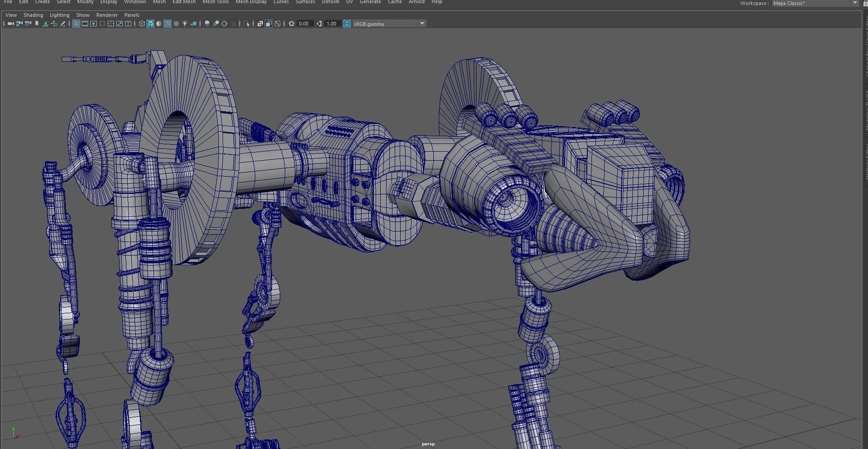Viewport: 868px width, 449px height.
Task: Toggle the Field Chart icon
Action: click(x=110, y=24)
